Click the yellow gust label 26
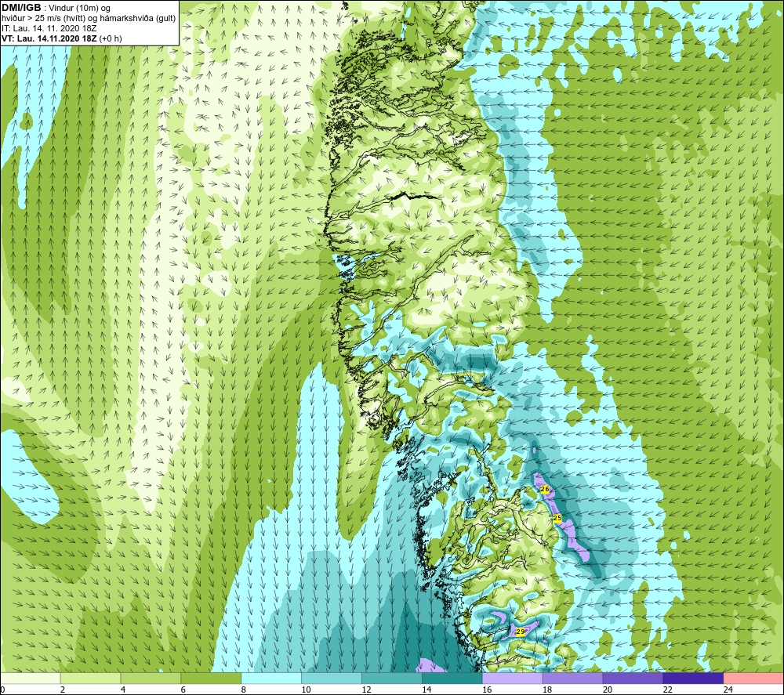The height and width of the screenshot is (695, 784). [545, 489]
